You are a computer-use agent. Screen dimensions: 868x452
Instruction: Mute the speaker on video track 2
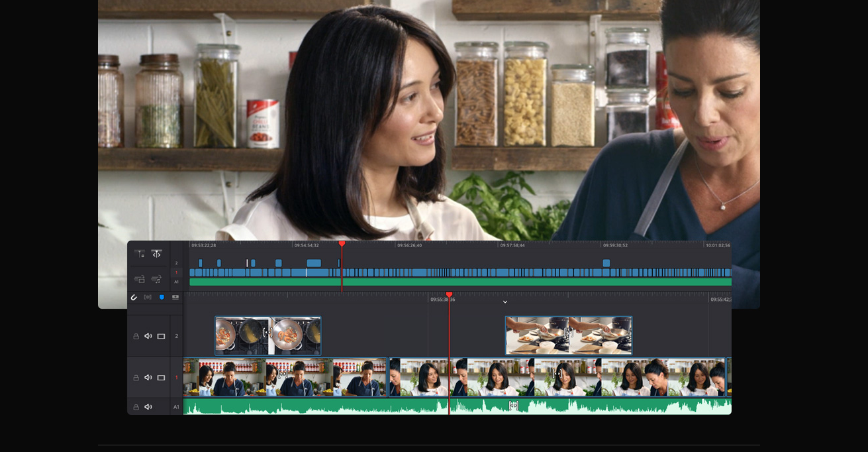point(148,336)
